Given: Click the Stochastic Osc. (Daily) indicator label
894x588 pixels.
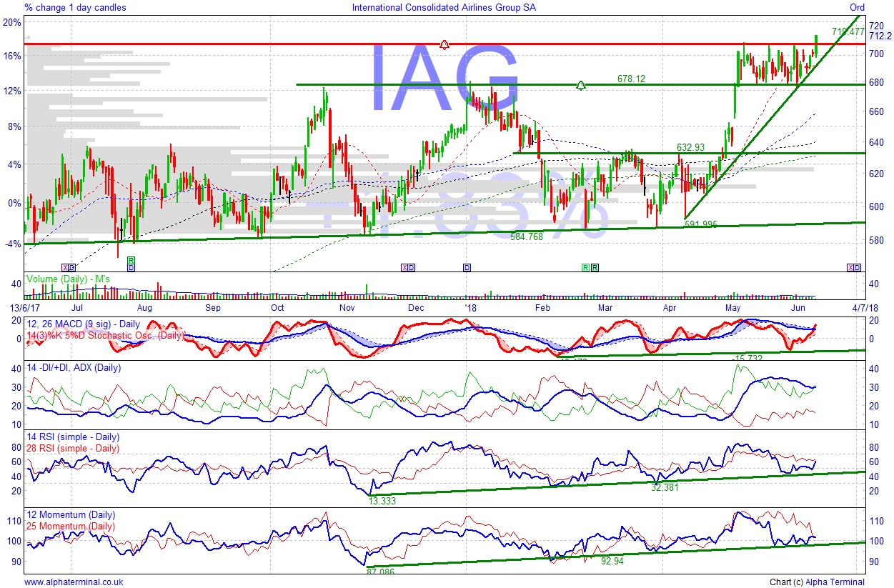Looking at the screenshot, I should pyautogui.click(x=105, y=335).
